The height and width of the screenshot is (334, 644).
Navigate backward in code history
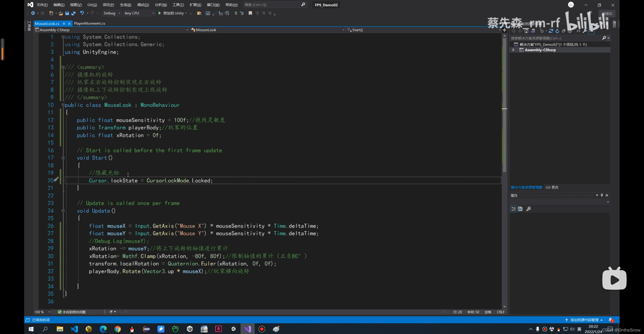[x=34, y=13]
